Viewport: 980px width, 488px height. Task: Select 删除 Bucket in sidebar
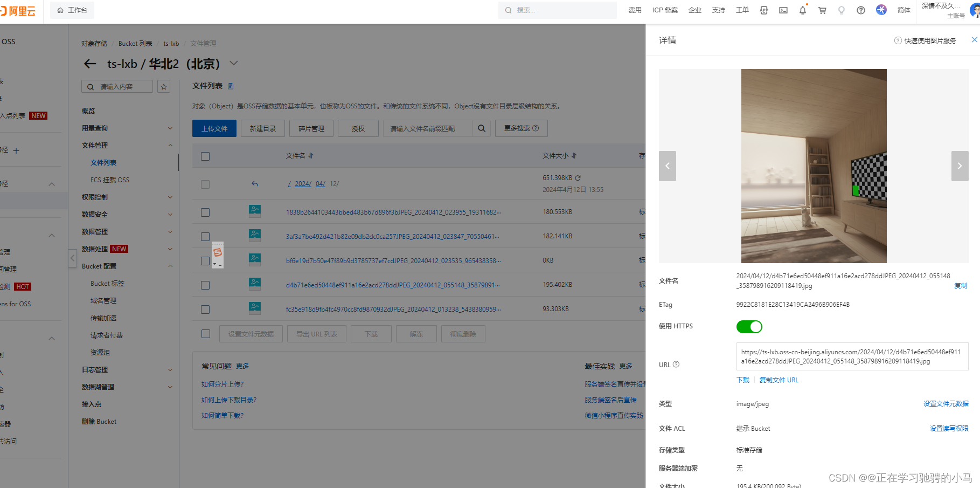[x=99, y=422]
